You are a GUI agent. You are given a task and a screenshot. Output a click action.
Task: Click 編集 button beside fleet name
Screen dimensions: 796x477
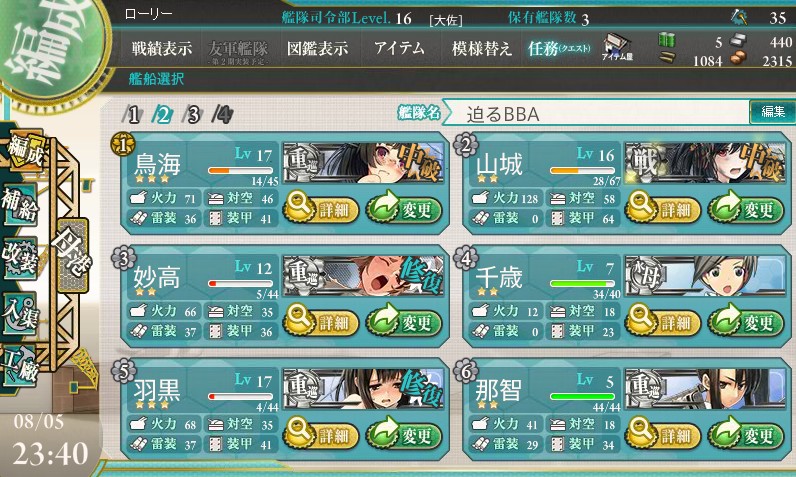773,112
